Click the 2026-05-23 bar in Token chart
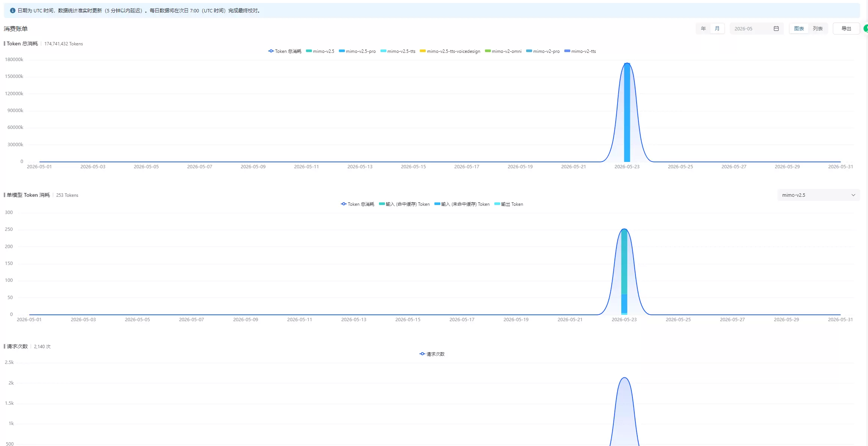 point(627,112)
